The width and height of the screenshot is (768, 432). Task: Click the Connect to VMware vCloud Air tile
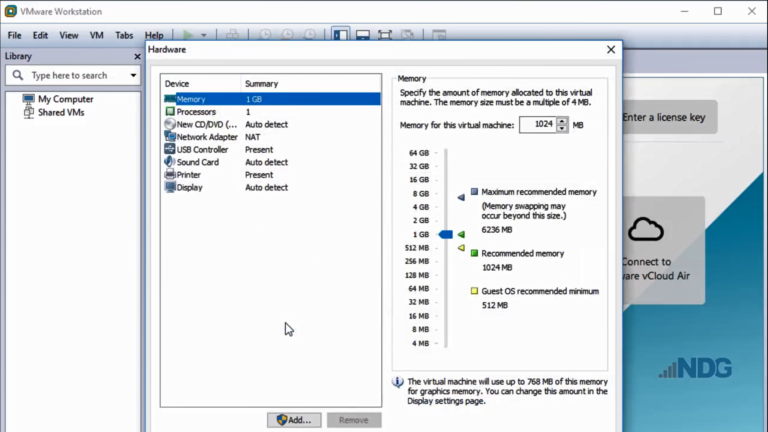(x=664, y=250)
